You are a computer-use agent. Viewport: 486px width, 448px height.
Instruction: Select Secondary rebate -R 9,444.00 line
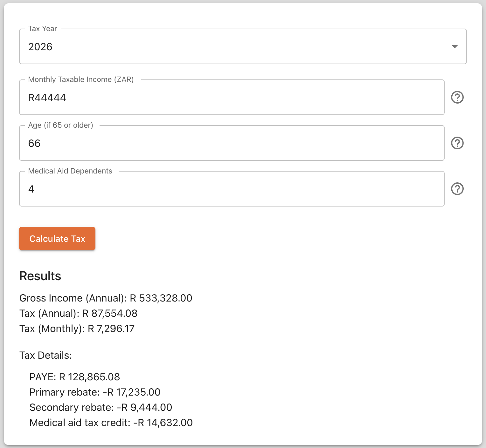pos(101,407)
